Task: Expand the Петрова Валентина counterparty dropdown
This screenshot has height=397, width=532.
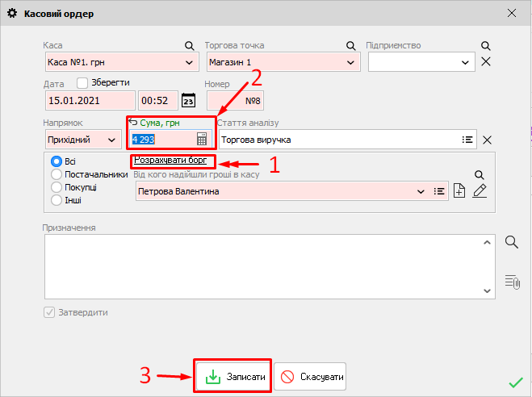Action: pyautogui.click(x=420, y=192)
